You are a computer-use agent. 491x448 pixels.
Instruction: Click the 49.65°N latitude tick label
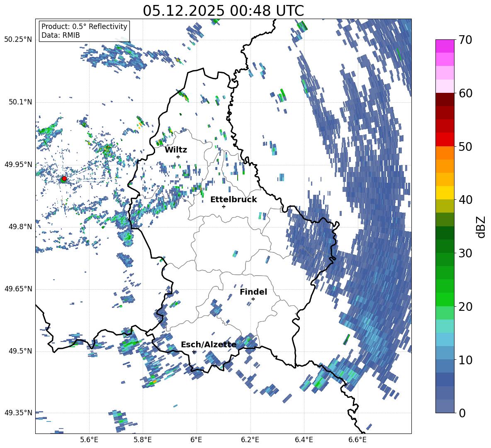[18, 289]
